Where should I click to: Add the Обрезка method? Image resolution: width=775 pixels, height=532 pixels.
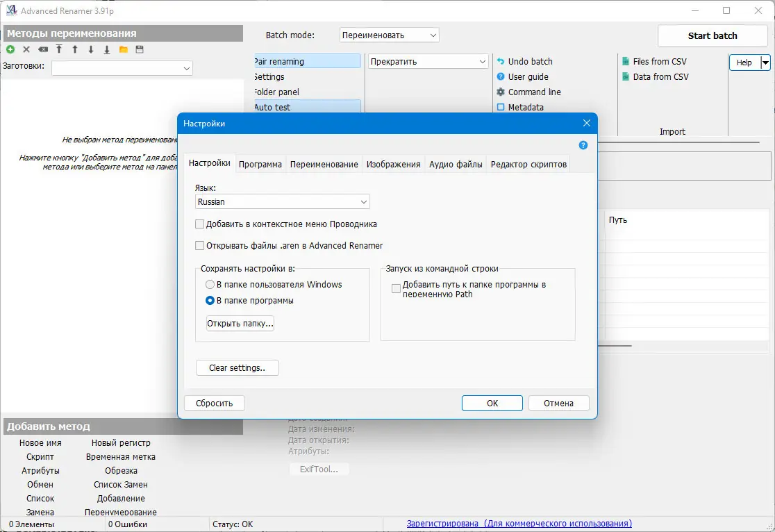[x=121, y=471]
